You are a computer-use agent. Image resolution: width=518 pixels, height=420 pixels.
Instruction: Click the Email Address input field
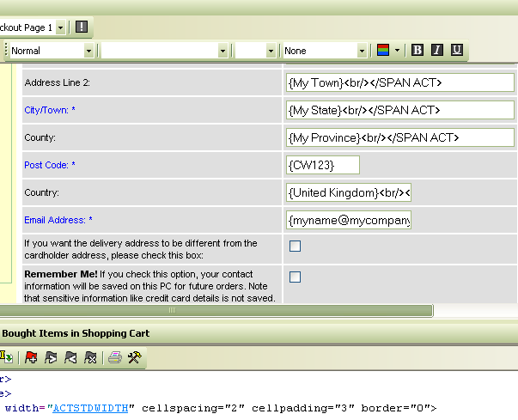pyautogui.click(x=349, y=221)
